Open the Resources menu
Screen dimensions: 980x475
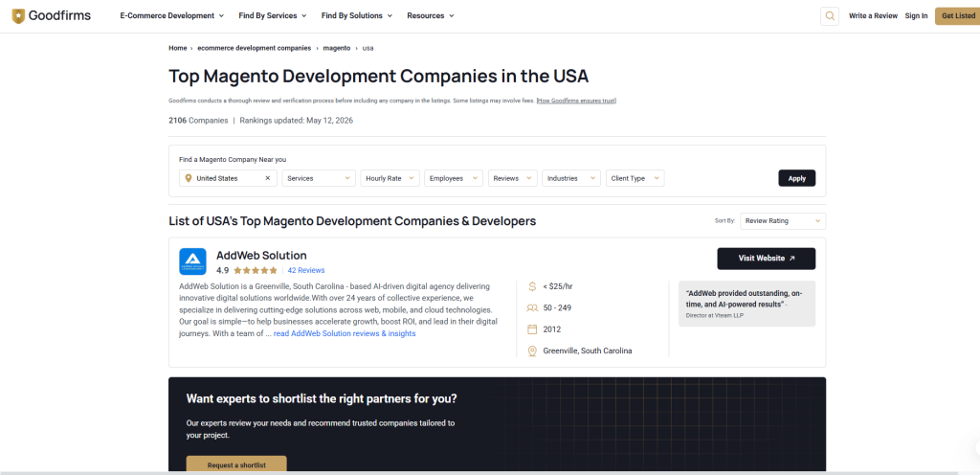tap(431, 15)
